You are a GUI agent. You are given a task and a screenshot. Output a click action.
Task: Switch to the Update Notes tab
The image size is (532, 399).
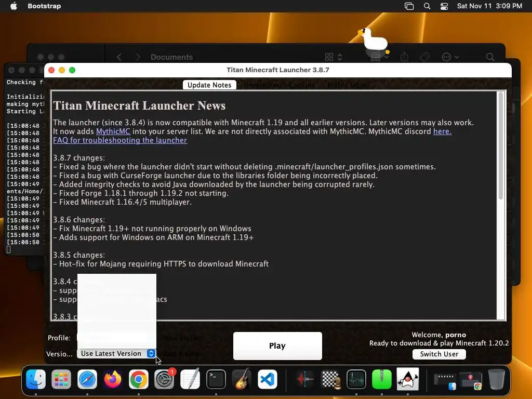click(209, 85)
